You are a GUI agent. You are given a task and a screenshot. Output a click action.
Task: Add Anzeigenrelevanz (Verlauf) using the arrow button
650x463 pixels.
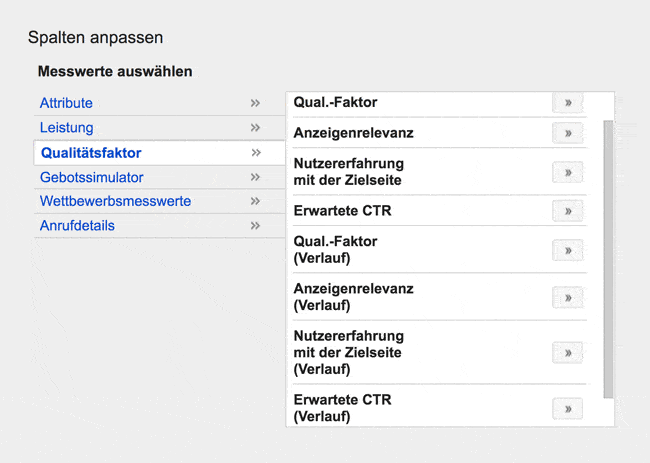[x=568, y=297]
